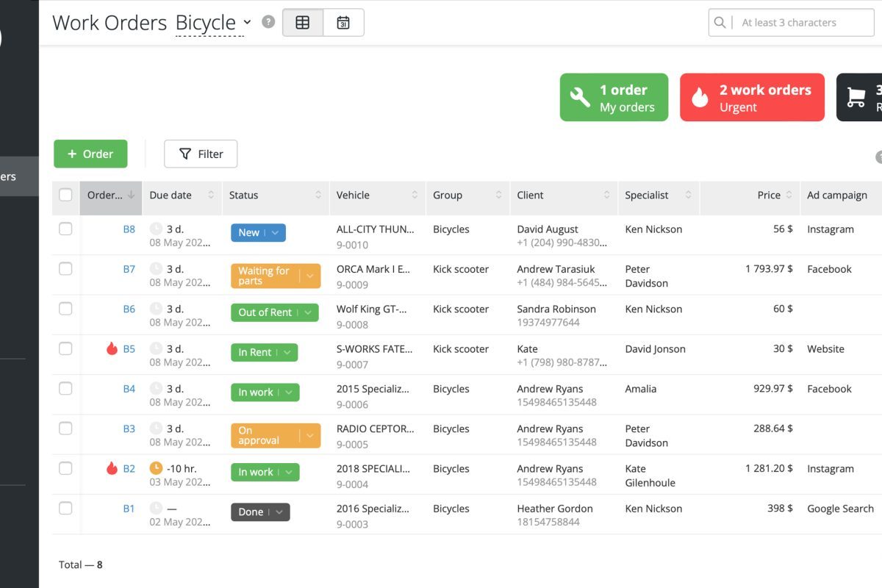Click client Heather Gordon
Viewport: 882px width, 588px height.
(554, 509)
